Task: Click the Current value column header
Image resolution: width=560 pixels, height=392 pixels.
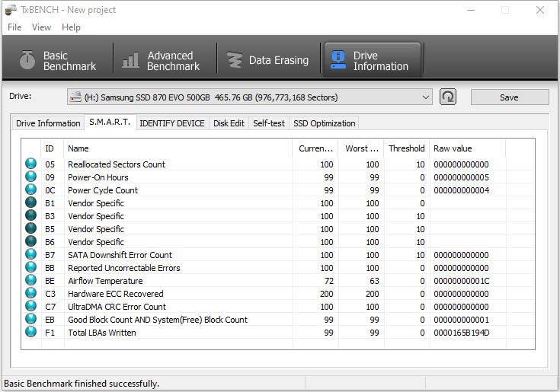Action: [x=315, y=148]
